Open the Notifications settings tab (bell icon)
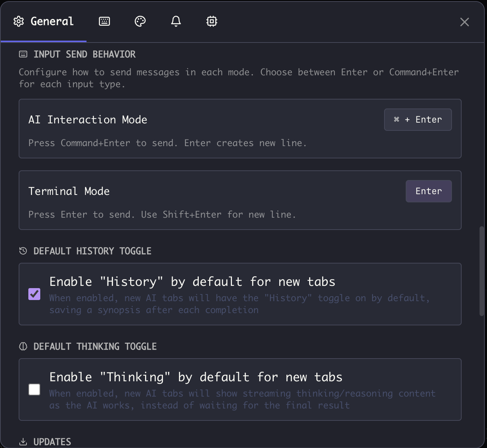 (176, 21)
